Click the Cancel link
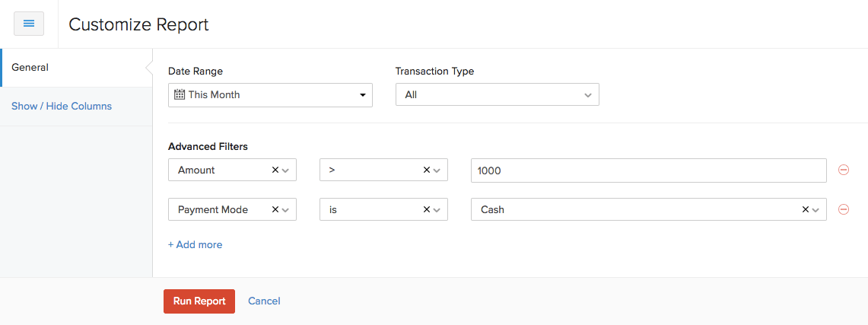 point(264,301)
